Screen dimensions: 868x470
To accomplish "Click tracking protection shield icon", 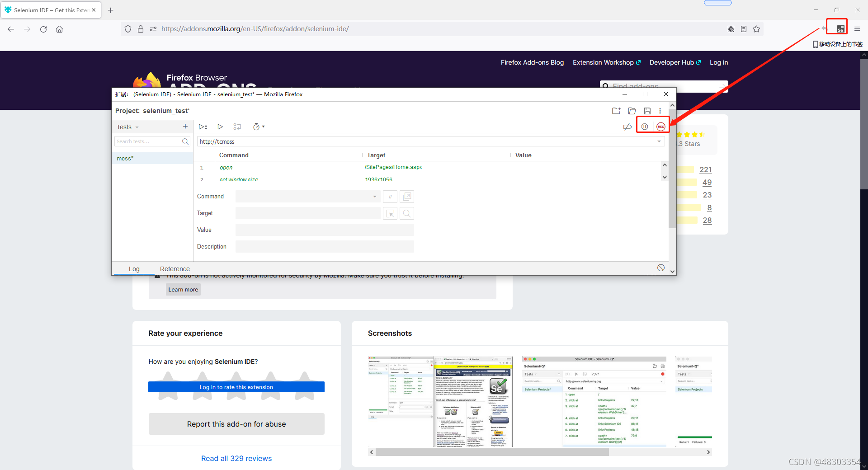I will (128, 29).
